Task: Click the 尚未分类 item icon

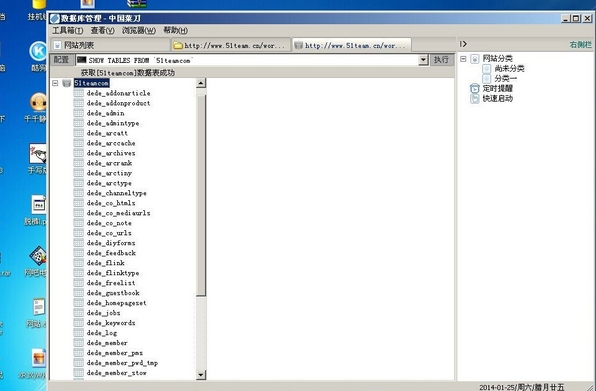Action: [x=487, y=69]
